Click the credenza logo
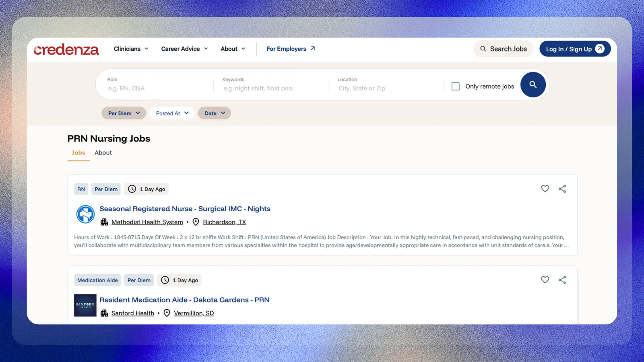Viewport: 644px width, 362px height. pos(66,49)
